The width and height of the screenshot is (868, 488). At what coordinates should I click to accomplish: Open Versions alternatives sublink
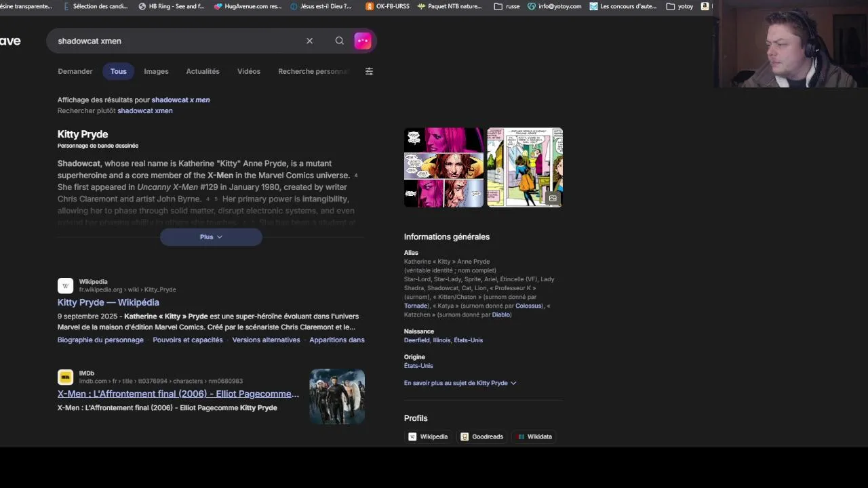tap(266, 340)
